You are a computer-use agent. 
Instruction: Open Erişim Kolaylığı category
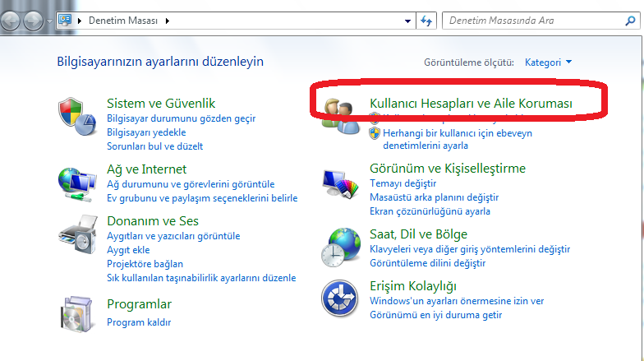point(413,286)
